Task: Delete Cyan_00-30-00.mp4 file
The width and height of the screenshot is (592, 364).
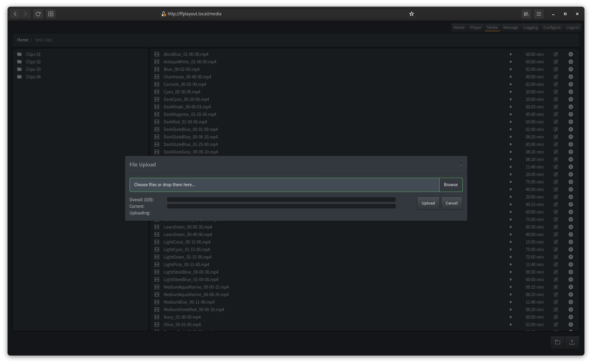Action: [x=571, y=92]
